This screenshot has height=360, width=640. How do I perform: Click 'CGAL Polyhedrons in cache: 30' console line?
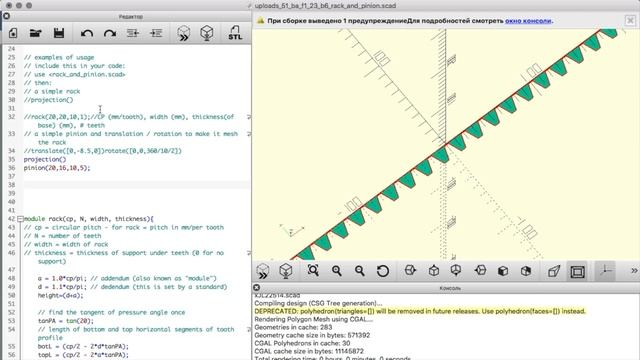click(302, 343)
